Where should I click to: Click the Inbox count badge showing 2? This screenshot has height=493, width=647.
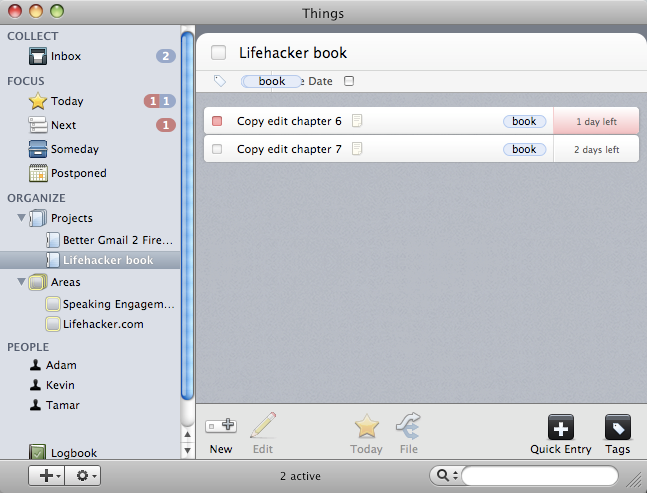[x=165, y=56]
